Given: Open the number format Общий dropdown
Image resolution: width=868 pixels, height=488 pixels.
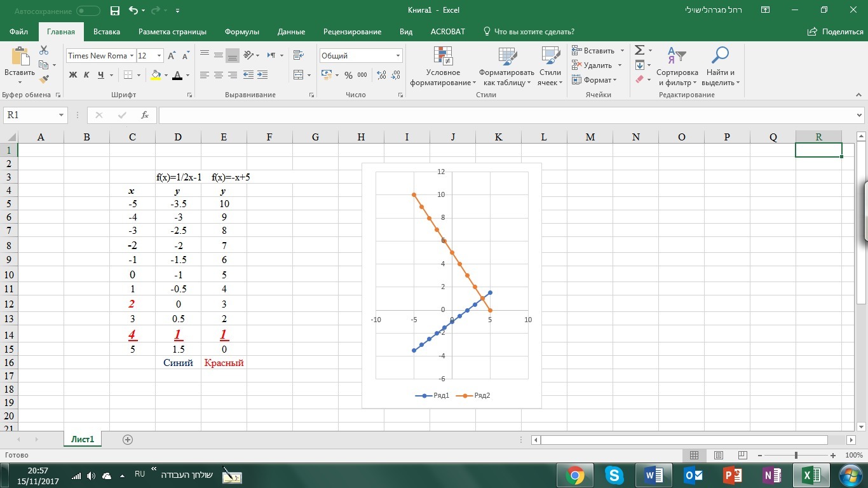Looking at the screenshot, I should [x=398, y=55].
